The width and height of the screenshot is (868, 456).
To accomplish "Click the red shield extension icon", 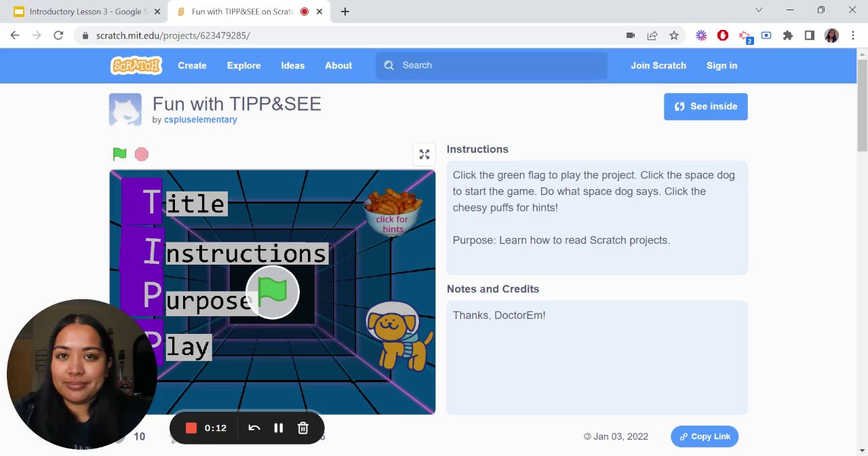I will pyautogui.click(x=723, y=35).
